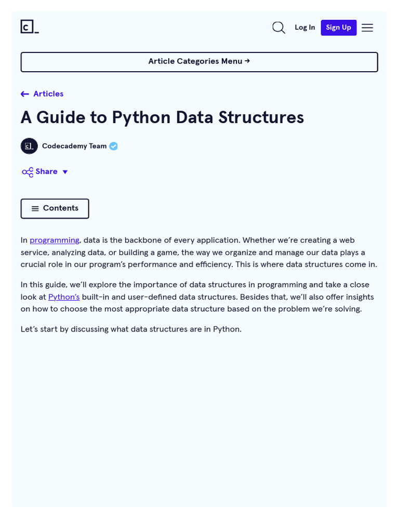399x532 pixels.
Task: Click the Share label text
Action: click(46, 171)
